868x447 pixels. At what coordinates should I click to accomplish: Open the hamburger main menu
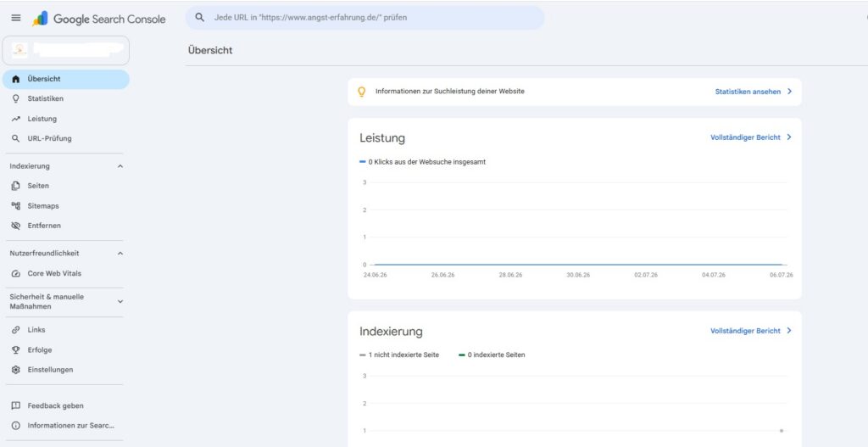pos(16,18)
